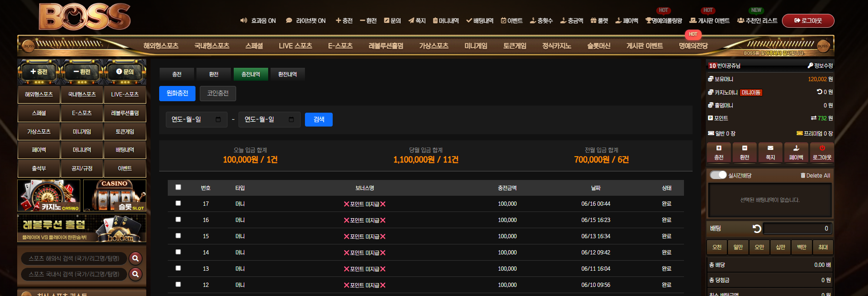The height and width of the screenshot is (296, 868).
Task: Check the checkbox for row 17
Action: pos(178,203)
